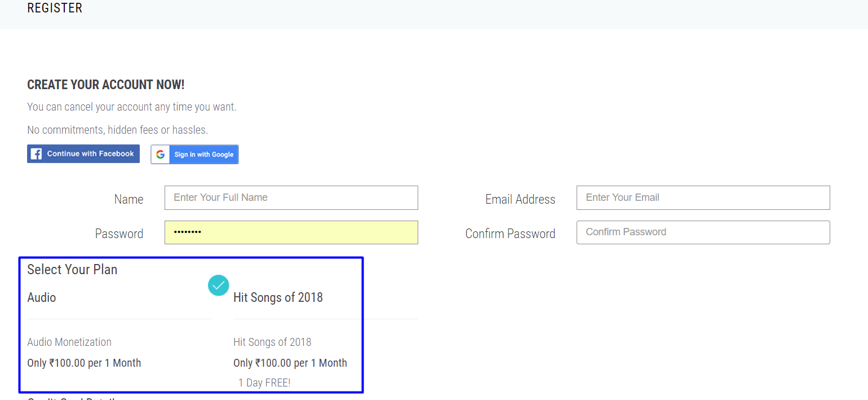The width and height of the screenshot is (868, 400).
Task: Click the Select Your Plan heading
Action: click(72, 270)
